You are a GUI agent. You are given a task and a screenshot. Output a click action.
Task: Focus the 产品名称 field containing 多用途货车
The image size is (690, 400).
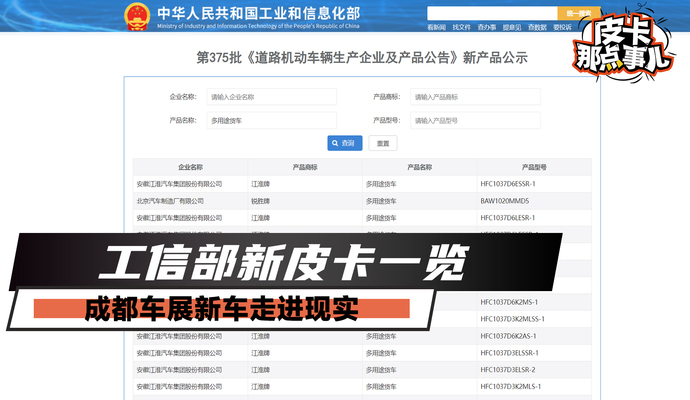[x=272, y=120]
